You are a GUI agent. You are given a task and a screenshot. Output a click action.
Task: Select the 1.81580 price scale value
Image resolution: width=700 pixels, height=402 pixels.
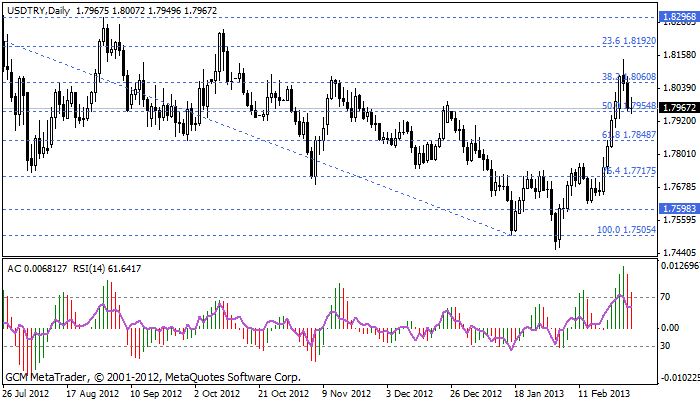(680, 55)
